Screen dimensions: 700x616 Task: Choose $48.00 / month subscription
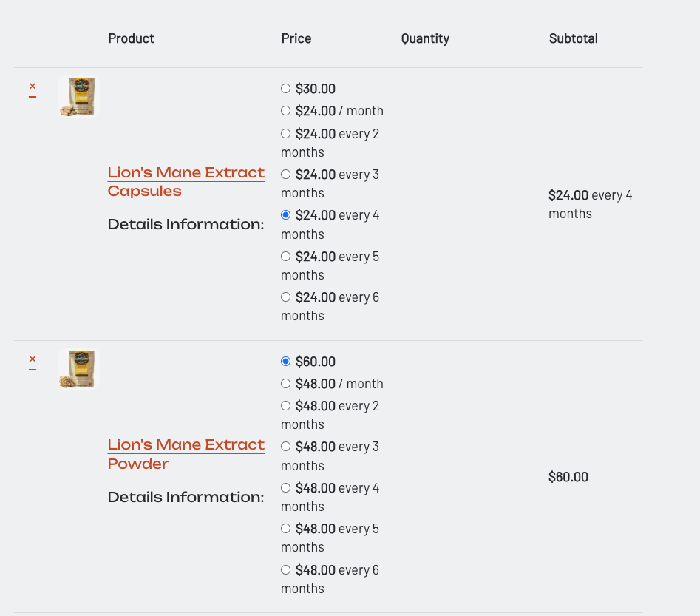coord(286,383)
